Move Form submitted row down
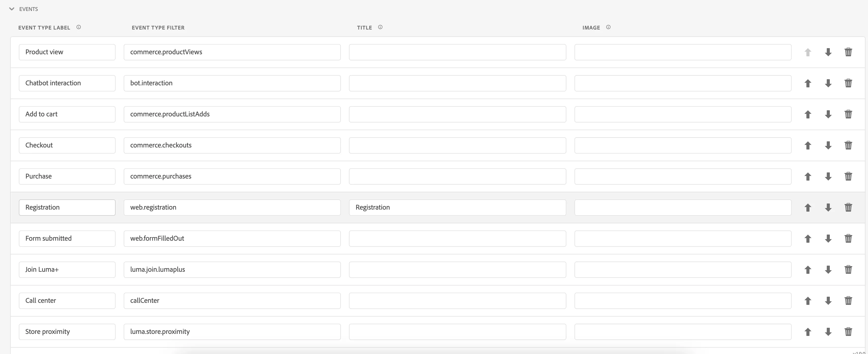This screenshot has height=354, width=868. (x=828, y=238)
